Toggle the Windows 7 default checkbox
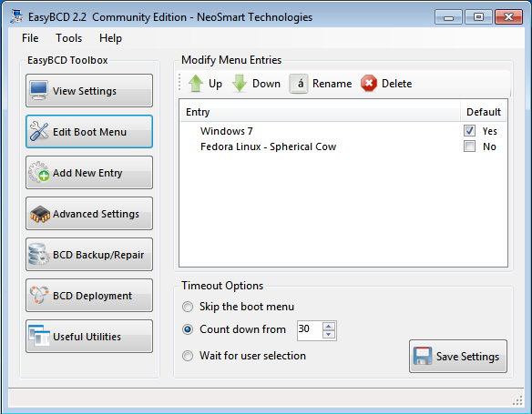The width and height of the screenshot is (532, 414). pos(469,131)
